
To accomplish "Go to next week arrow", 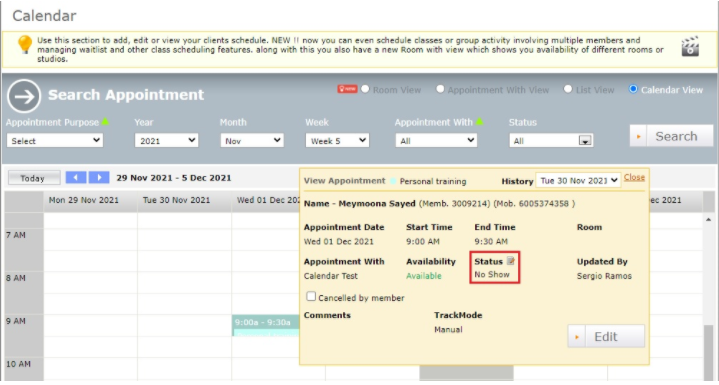I will coord(99,177).
